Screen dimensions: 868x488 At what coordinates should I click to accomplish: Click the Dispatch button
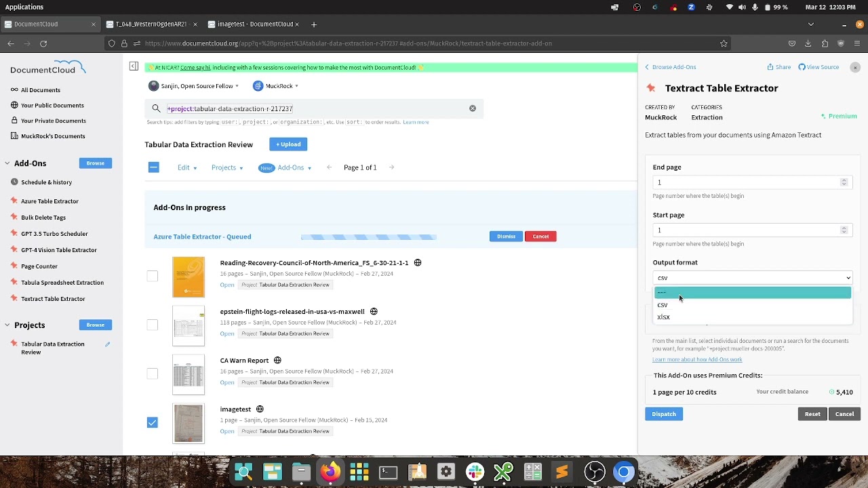(664, 414)
